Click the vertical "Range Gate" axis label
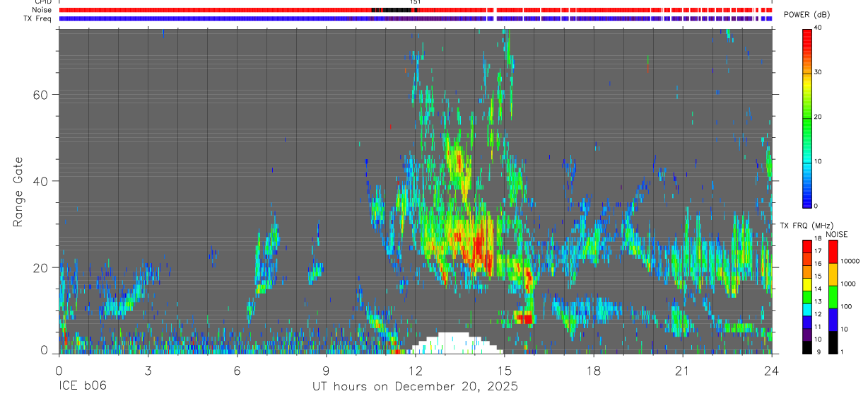The height and width of the screenshot is (401, 868). [x=17, y=192]
